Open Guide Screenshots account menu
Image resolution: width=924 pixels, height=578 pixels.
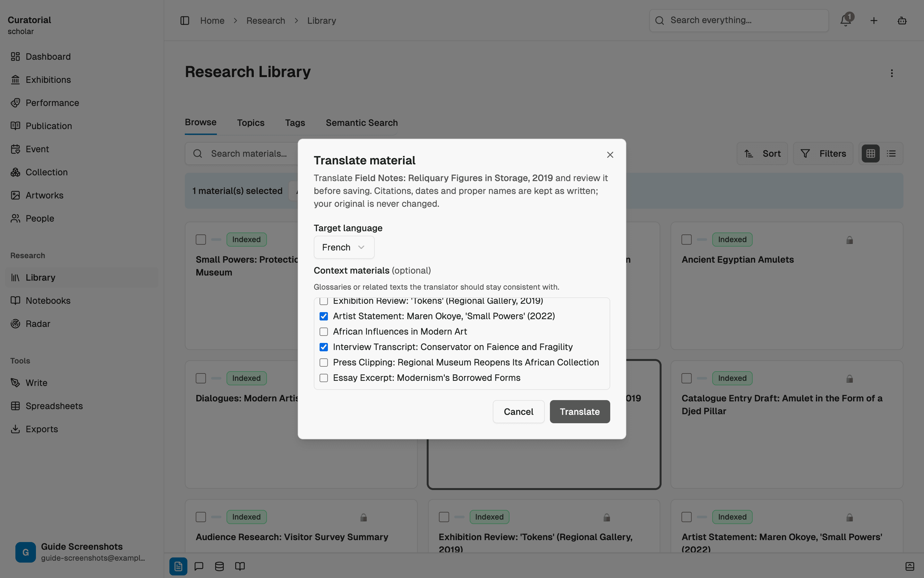point(81,552)
